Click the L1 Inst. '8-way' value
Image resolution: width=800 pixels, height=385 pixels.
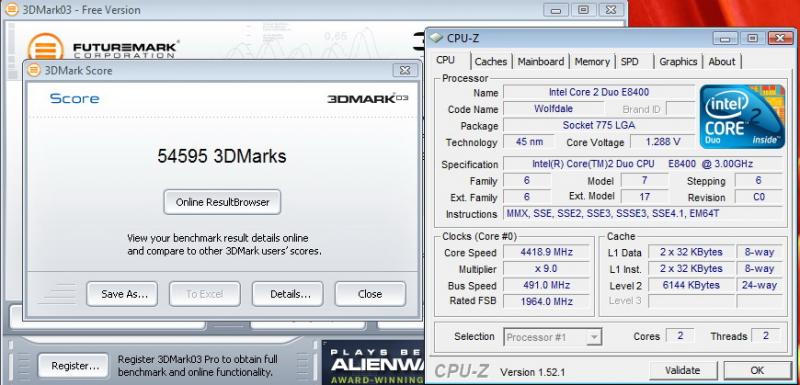coord(759,268)
